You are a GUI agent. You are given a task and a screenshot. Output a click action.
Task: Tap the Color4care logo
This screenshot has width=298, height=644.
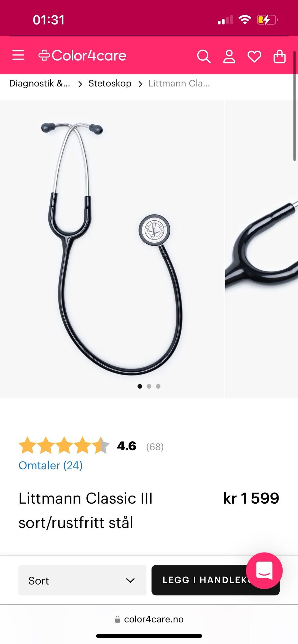coord(82,56)
